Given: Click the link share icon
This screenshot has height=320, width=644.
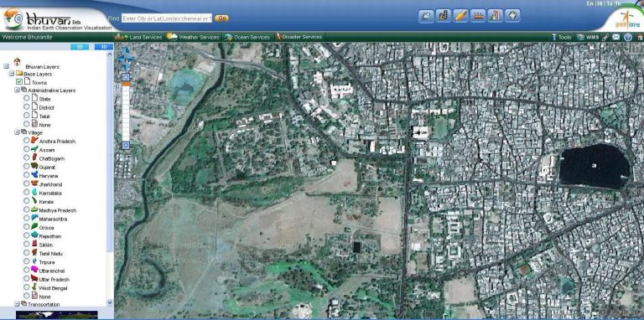Looking at the screenshot, I should 605,37.
